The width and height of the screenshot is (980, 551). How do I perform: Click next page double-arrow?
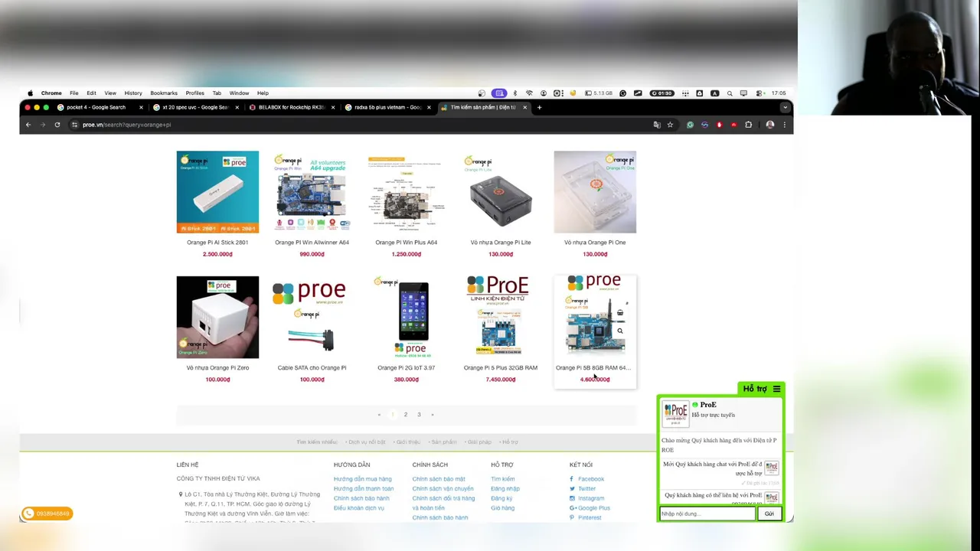pos(432,415)
